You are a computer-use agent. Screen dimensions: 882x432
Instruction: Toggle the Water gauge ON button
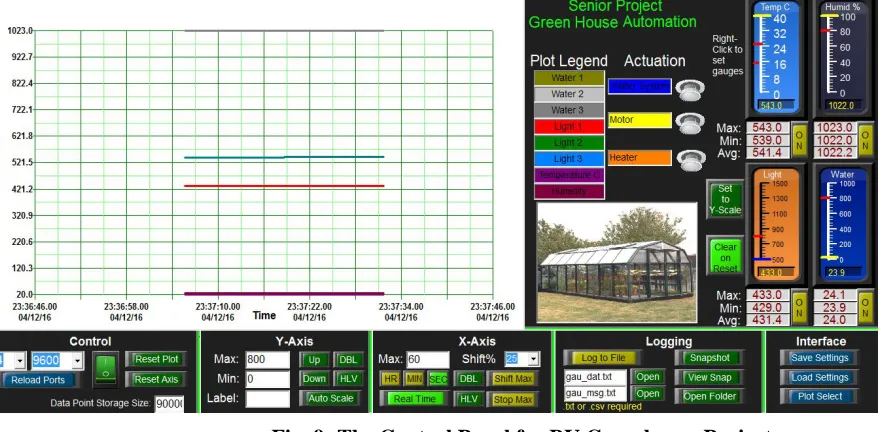pyautogui.click(x=866, y=307)
